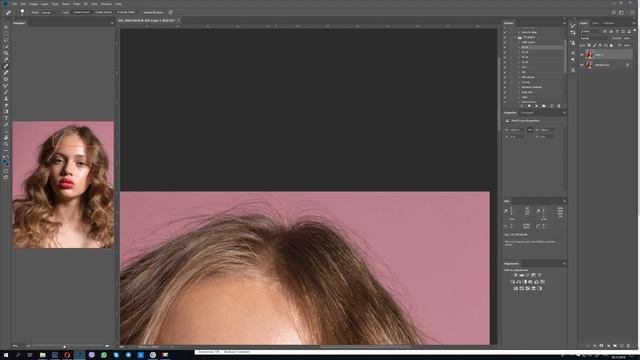
Task: Open the Navigator panel flyout menu
Action: point(112,23)
